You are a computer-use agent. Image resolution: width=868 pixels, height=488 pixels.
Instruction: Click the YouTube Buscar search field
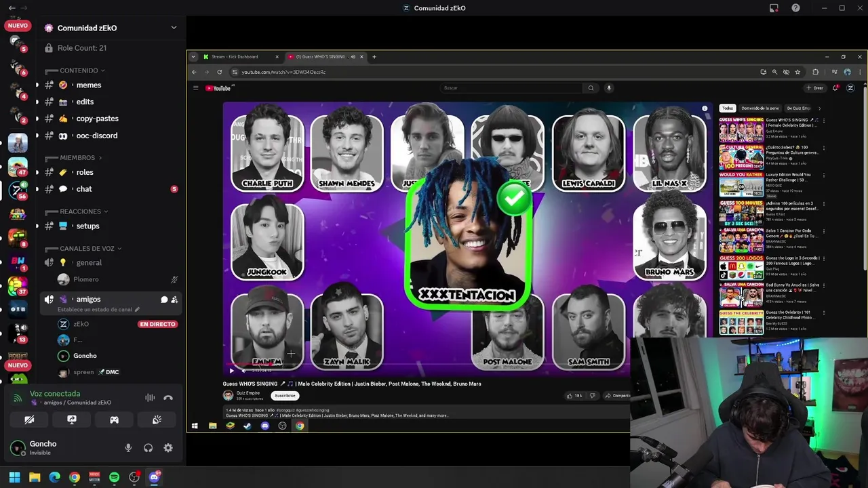pos(512,88)
